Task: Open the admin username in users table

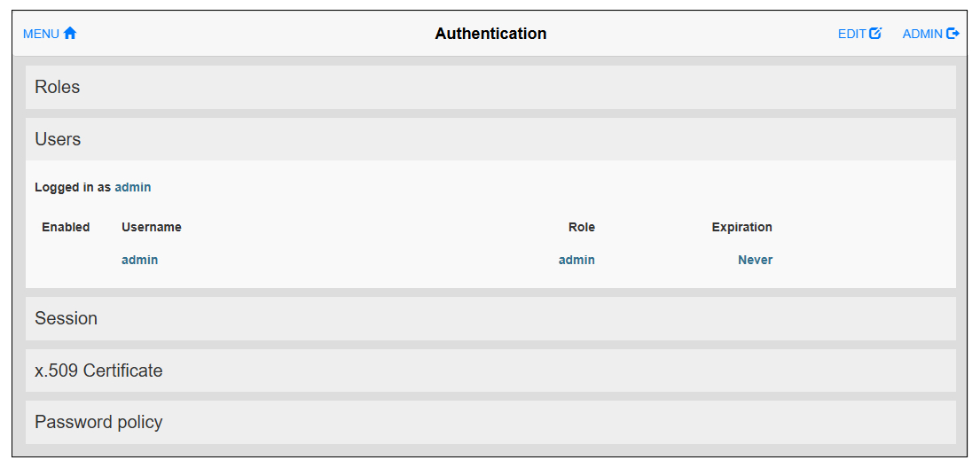Action: pyautogui.click(x=139, y=260)
